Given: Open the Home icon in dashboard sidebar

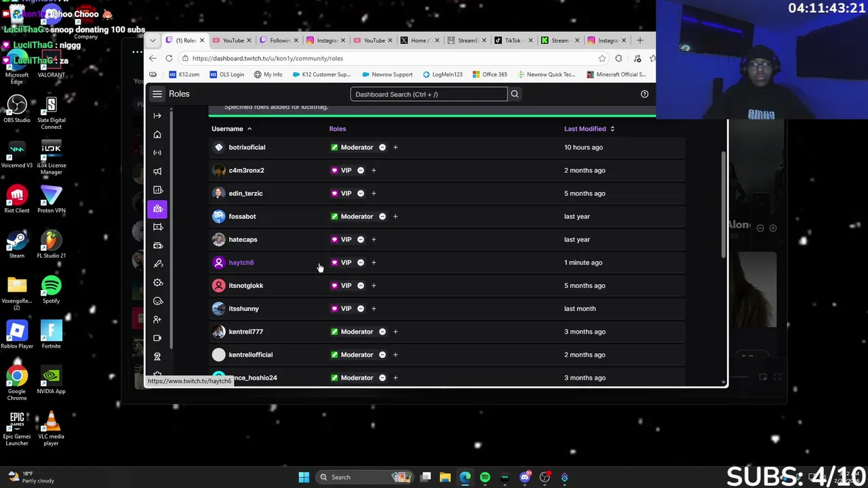Looking at the screenshot, I should pyautogui.click(x=157, y=134).
